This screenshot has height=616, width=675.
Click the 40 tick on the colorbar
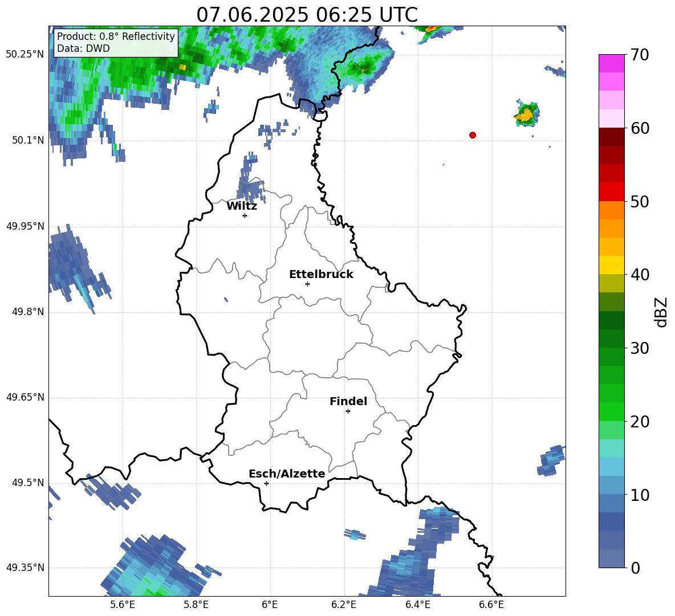click(639, 275)
